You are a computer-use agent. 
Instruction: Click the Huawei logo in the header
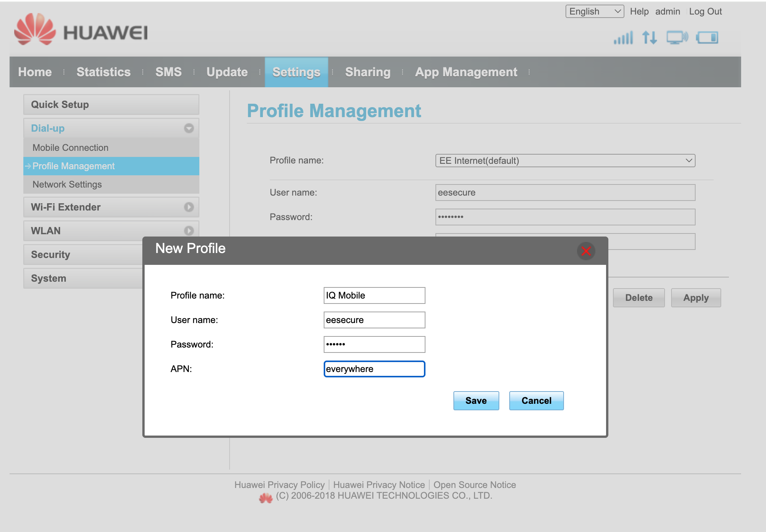click(81, 29)
